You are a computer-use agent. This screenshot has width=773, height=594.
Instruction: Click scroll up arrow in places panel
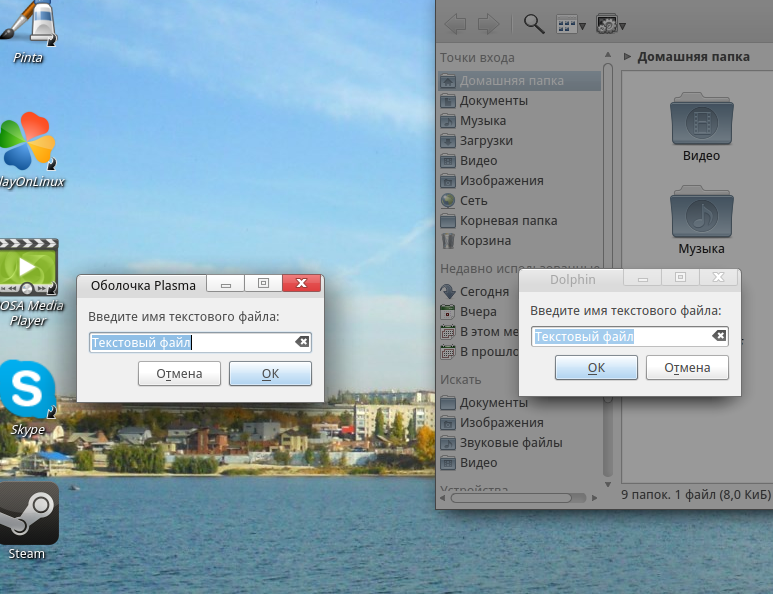coord(608,55)
